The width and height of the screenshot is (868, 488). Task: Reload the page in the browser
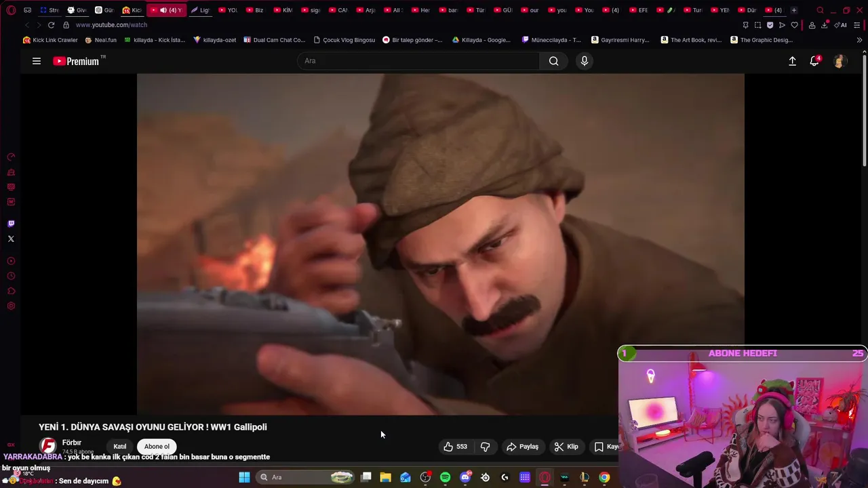51,25
